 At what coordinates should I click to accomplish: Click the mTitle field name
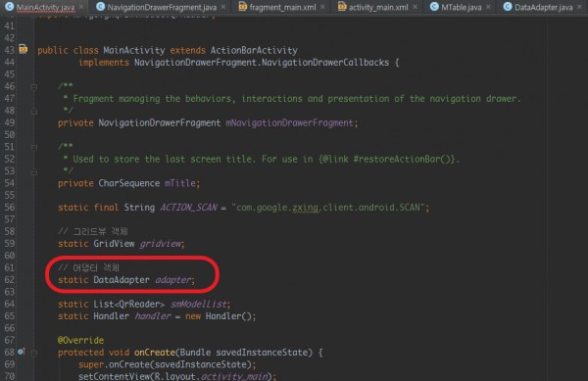(180, 183)
